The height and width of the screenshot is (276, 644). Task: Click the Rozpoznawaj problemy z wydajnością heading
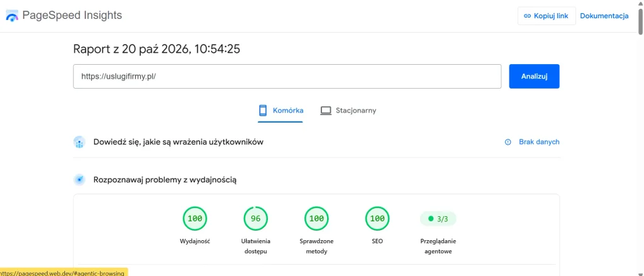pyautogui.click(x=165, y=180)
